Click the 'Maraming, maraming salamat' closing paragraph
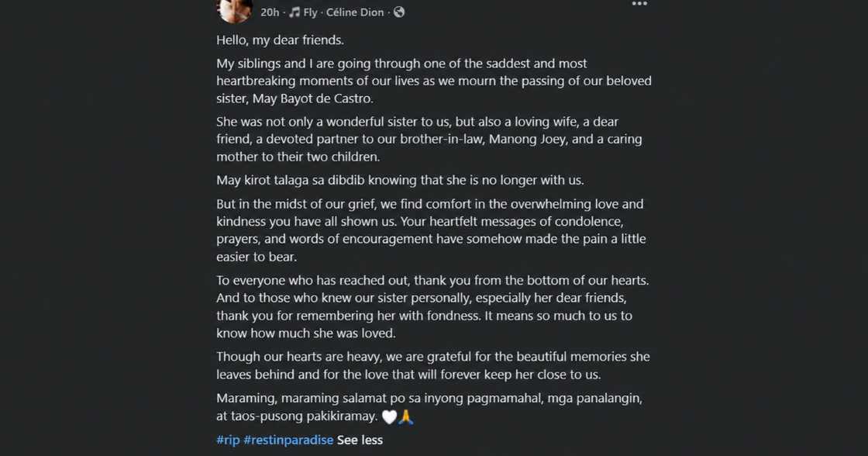868x456 pixels. [x=429, y=406]
